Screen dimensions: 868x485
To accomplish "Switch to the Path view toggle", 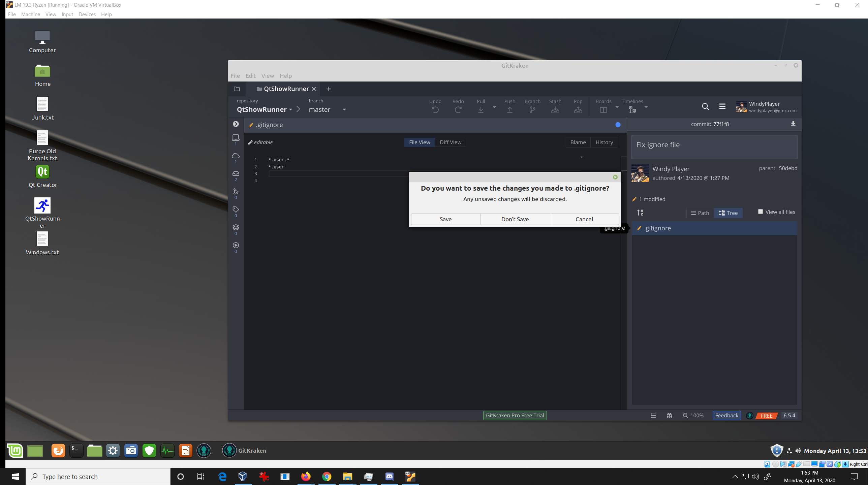I will click(700, 213).
